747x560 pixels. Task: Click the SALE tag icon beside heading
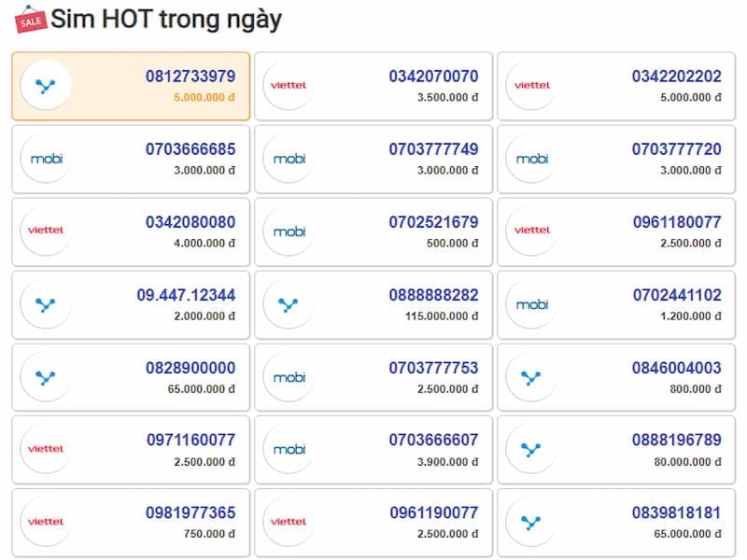pyautogui.click(x=31, y=20)
